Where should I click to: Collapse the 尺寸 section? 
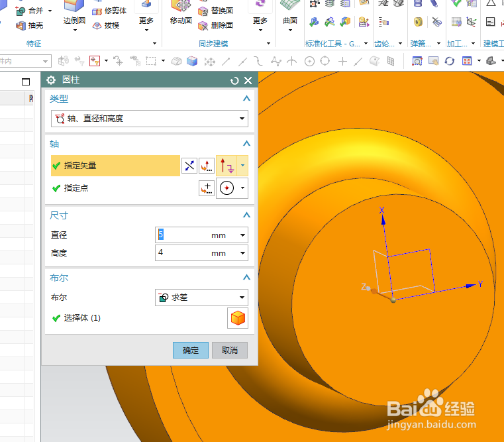click(246, 215)
